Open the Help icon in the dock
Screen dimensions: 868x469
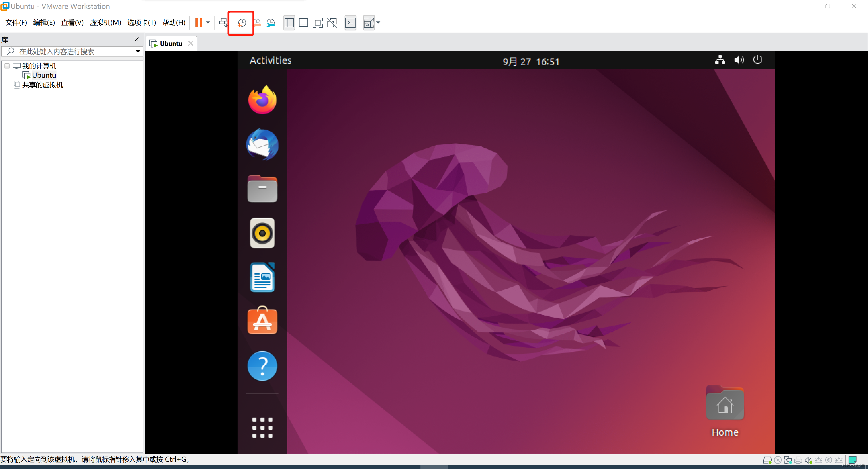[x=262, y=366]
